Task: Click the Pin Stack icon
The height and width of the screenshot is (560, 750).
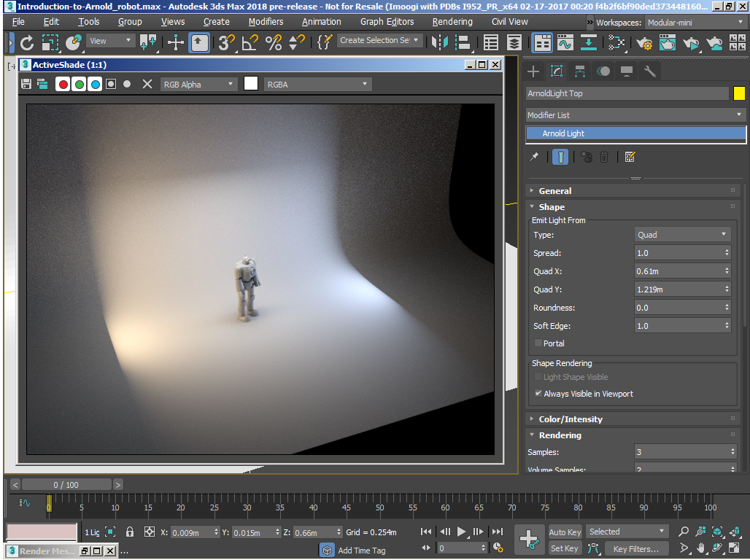Action: pos(534,157)
